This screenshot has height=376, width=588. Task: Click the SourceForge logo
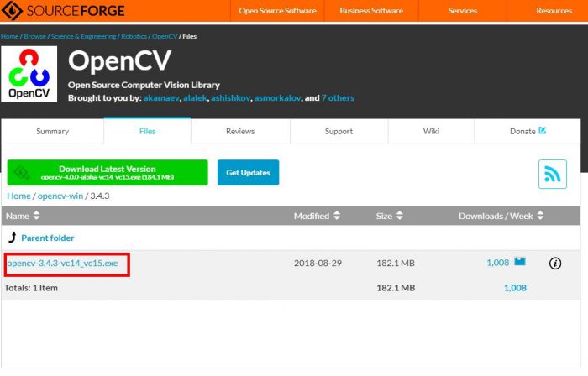click(66, 11)
